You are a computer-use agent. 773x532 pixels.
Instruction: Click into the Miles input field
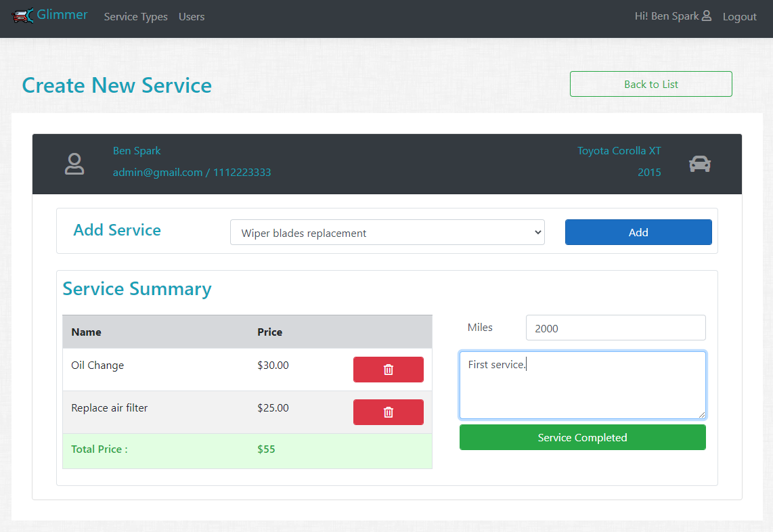point(615,328)
